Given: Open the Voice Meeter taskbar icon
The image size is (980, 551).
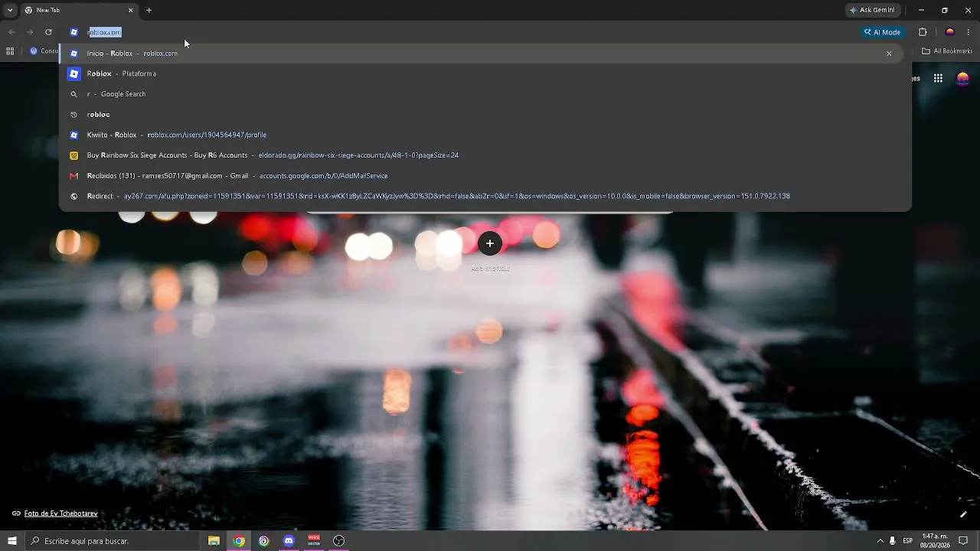Looking at the screenshot, I should [x=314, y=541].
